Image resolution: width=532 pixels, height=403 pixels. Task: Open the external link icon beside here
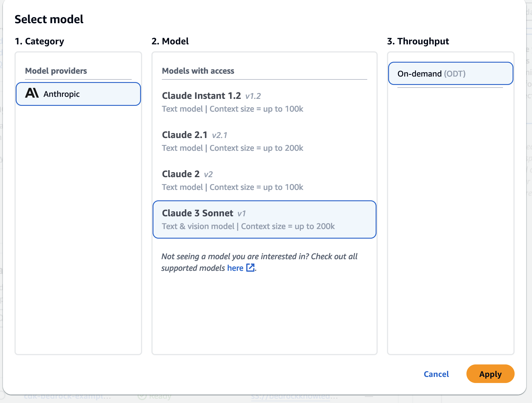click(250, 268)
